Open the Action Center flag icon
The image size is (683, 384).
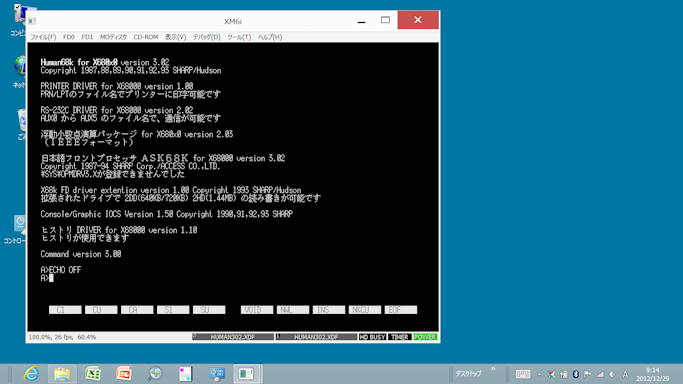coord(587,374)
